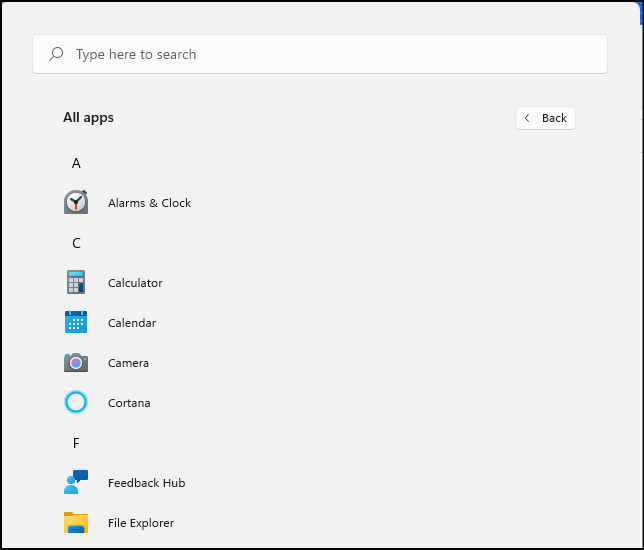Image resolution: width=644 pixels, height=550 pixels.
Task: Click the Feedback Hub text label
Action: pos(146,483)
